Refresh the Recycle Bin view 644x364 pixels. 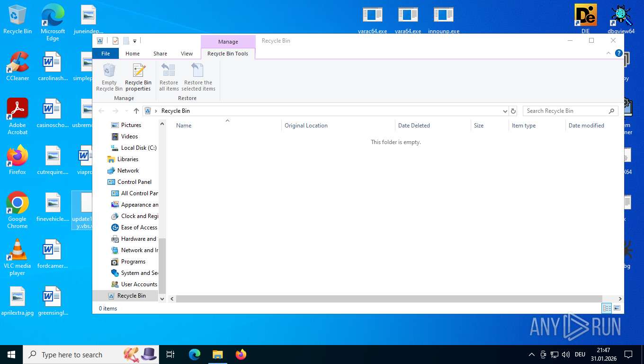point(513,111)
